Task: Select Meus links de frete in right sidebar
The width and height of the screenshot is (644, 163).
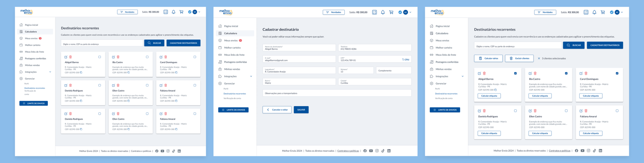Action: point(447,55)
